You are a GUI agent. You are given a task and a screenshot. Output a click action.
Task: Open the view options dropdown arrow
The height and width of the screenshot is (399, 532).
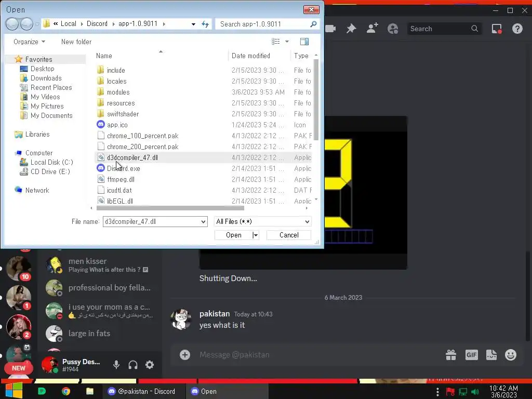pos(287,42)
